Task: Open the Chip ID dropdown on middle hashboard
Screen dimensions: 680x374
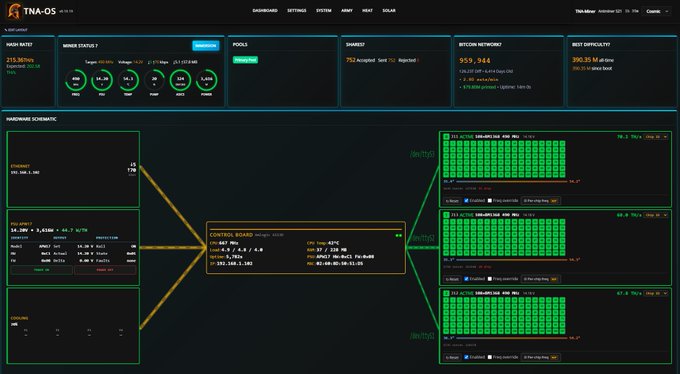Action: coord(656,215)
